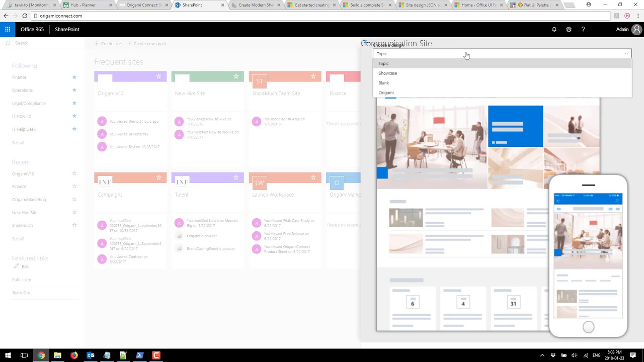Click the SharePoint search box
Image resolution: width=644 pixels, height=362 pixels.
tap(43, 43)
